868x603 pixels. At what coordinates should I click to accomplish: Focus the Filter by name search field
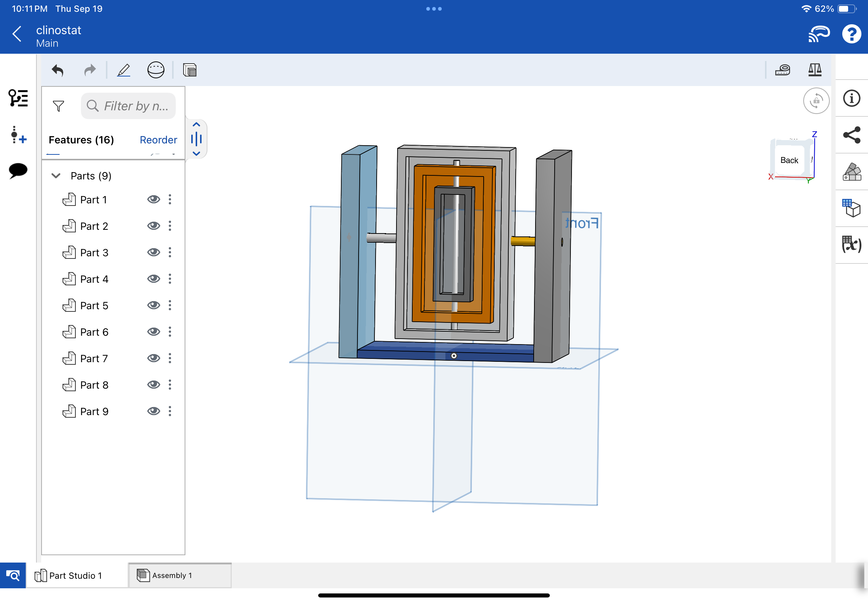point(128,106)
